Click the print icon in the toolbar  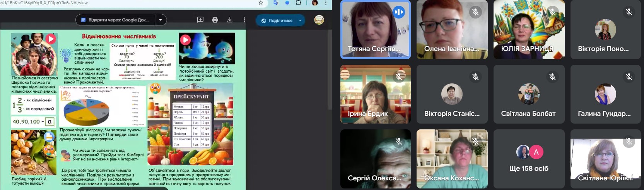tap(215, 20)
